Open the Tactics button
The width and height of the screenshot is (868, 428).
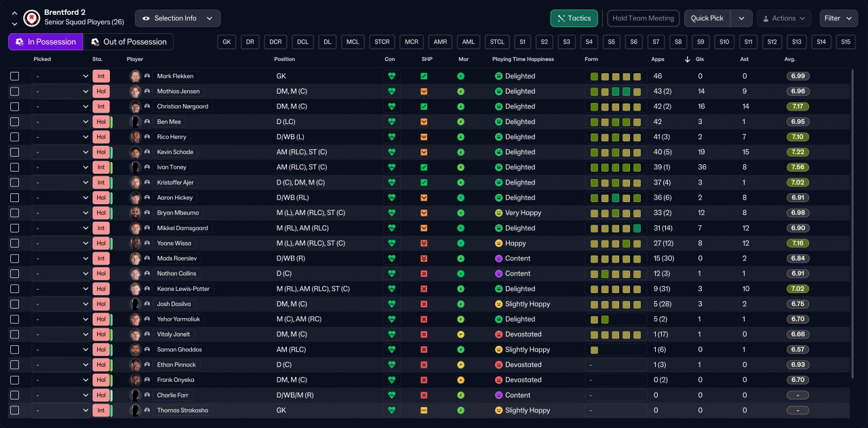574,18
